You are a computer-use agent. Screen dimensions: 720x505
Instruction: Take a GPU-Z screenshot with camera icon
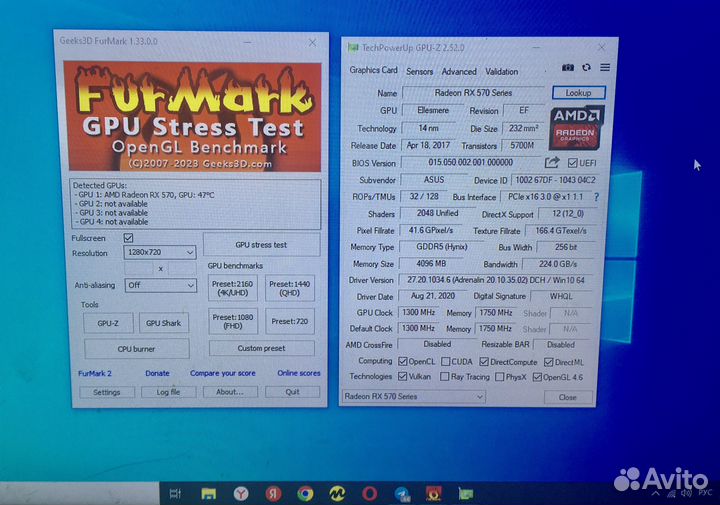pyautogui.click(x=568, y=67)
